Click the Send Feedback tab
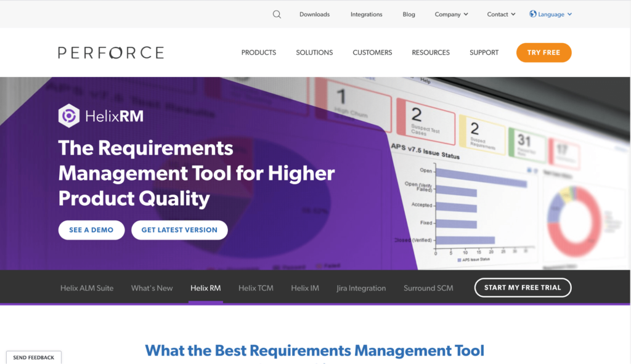Screen dimensions: 631x364 click(34, 357)
